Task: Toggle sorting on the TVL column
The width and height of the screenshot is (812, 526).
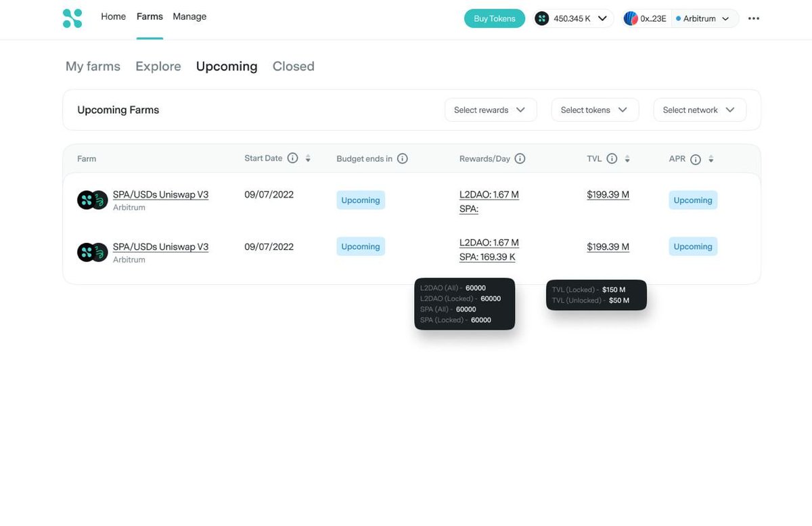Action: 627,158
